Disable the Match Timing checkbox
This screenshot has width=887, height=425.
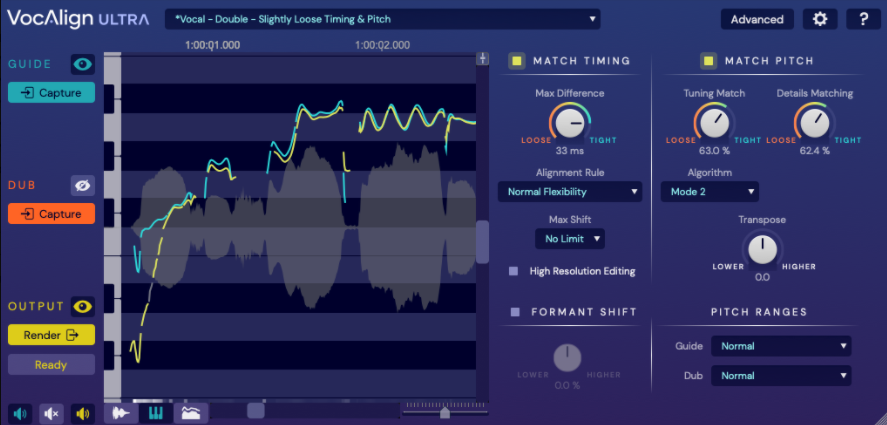coord(516,61)
